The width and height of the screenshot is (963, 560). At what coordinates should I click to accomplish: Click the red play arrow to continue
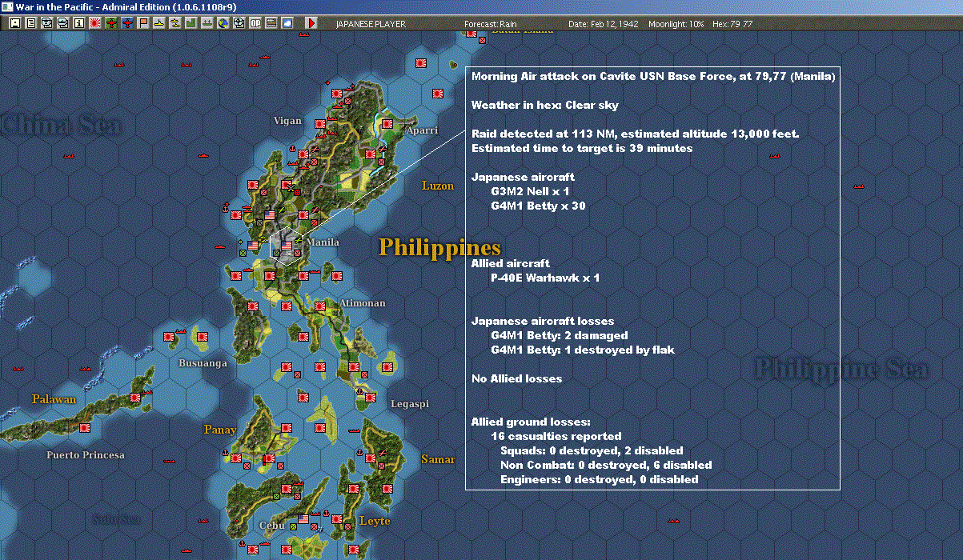click(x=312, y=24)
